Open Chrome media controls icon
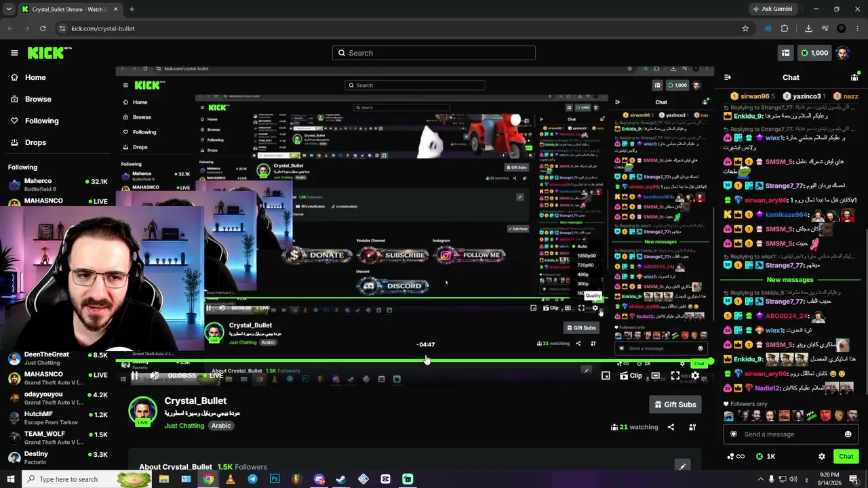The width and height of the screenshot is (868, 488). pyautogui.click(x=825, y=28)
